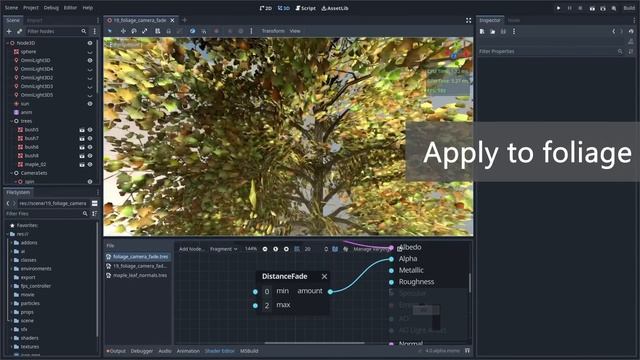
Task: Open the Inspector object history icon
Action: pos(631,31)
